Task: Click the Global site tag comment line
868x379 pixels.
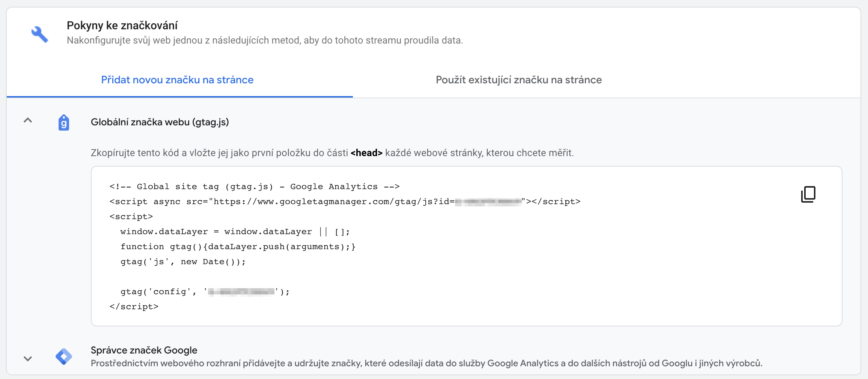Action: (x=255, y=186)
